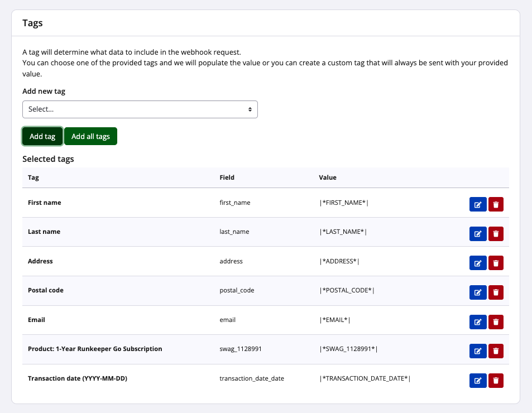Delete the Runkeeper Go Subscription product tag
This screenshot has height=413, width=532.
496,351
